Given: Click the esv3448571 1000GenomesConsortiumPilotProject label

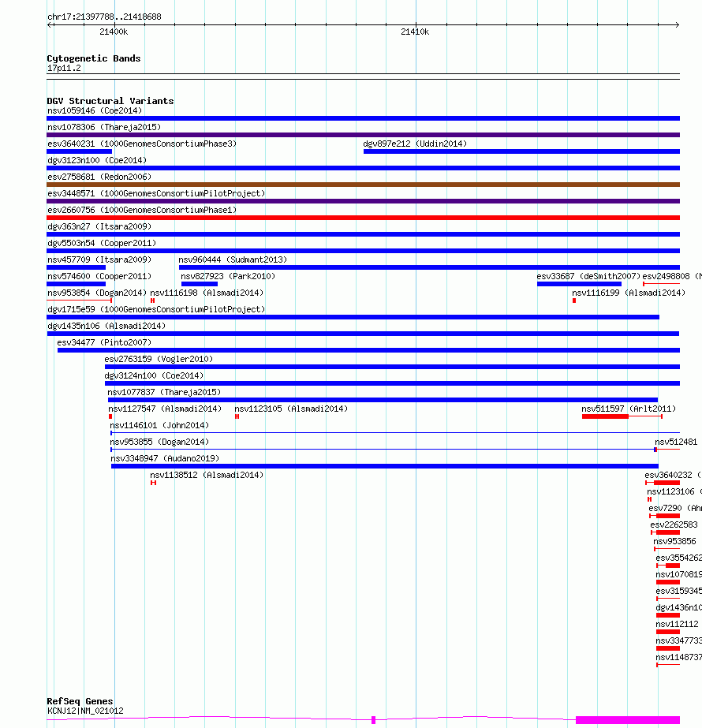Looking at the screenshot, I should [x=156, y=193].
